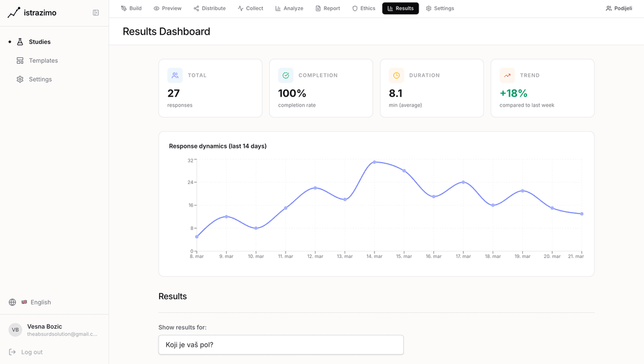Click the Podijeli share button
This screenshot has height=364, width=644.
click(x=618, y=8)
